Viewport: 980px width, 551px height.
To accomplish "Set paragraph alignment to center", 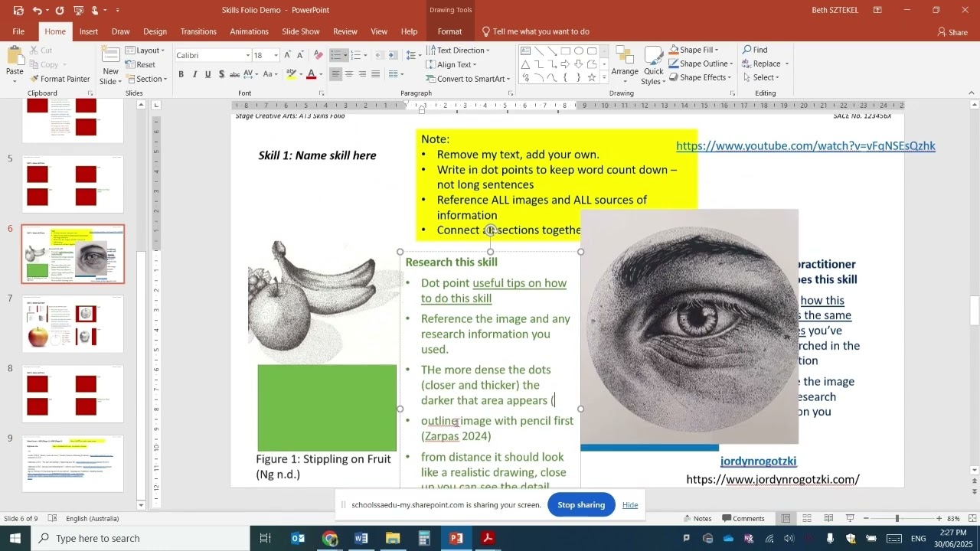I will 349,74.
